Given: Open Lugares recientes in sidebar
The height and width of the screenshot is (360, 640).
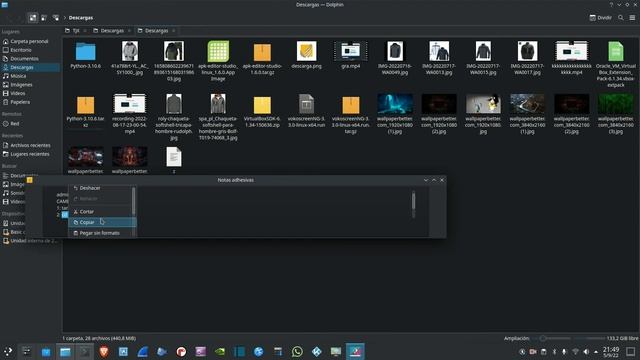Looking at the screenshot, I should (30, 154).
